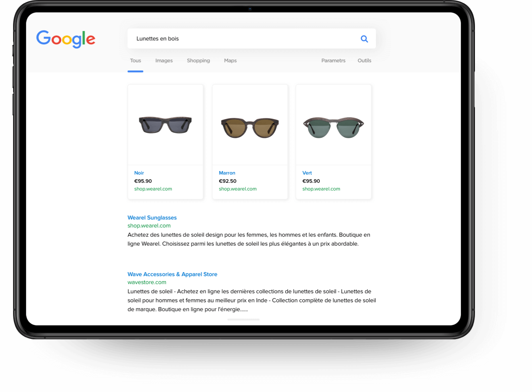Visit shop.wearel.com under the Noir card
The height and width of the screenshot is (392, 532).
point(153,189)
